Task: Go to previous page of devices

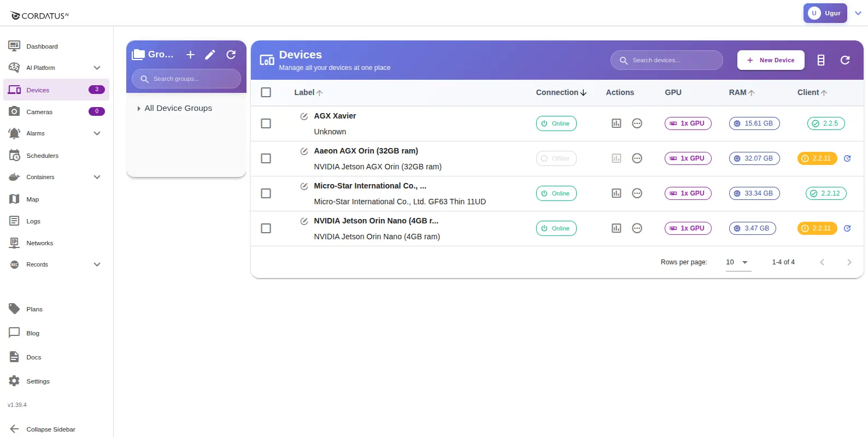Action: [822, 262]
